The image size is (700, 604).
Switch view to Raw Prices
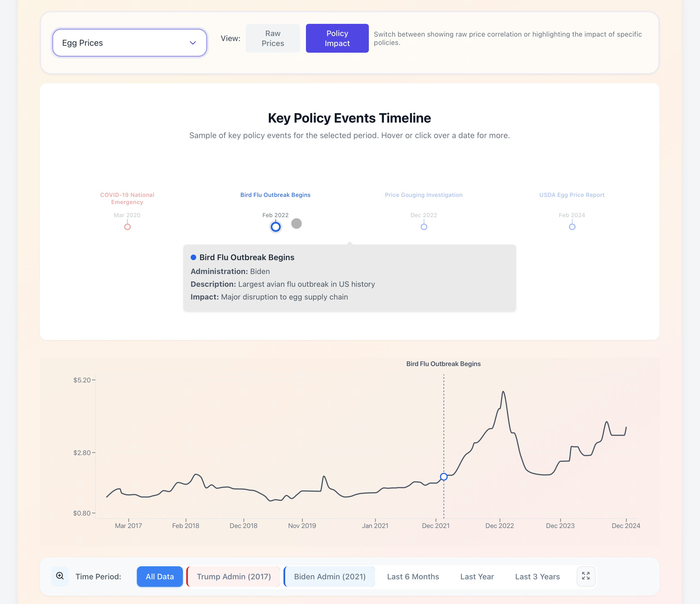273,38
